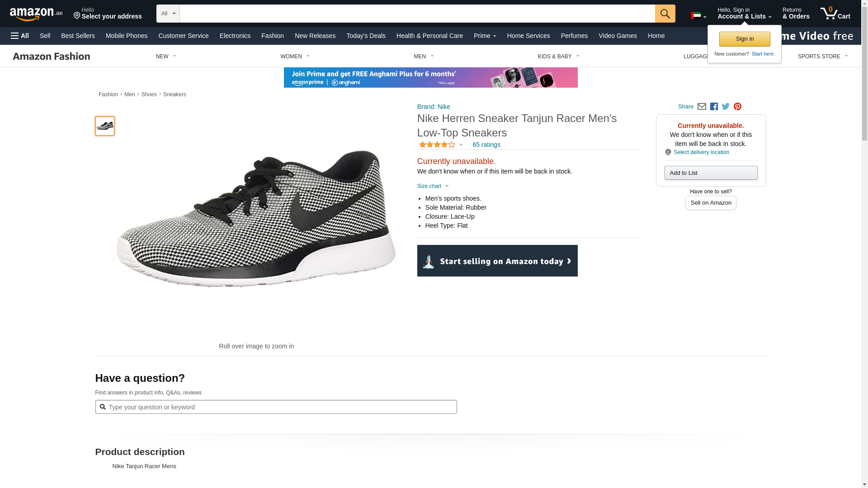Open the country flag language selector
The image size is (868, 488).
click(x=698, y=16)
